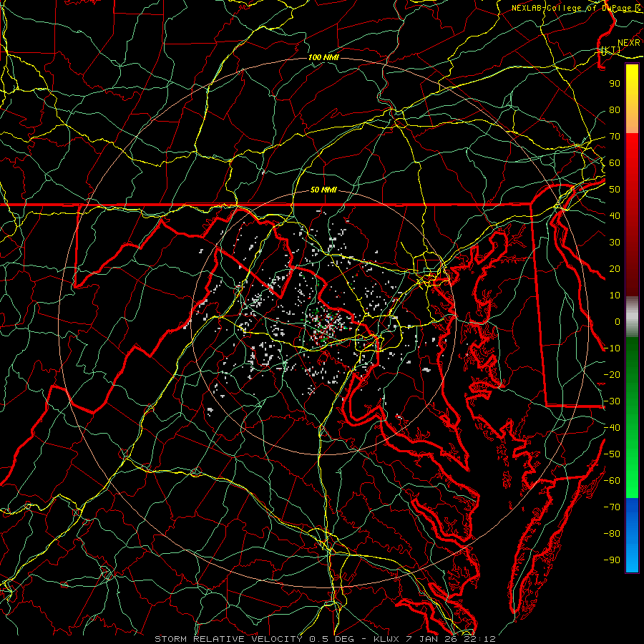Click the "50 NMI" range ring label
The image size is (644, 644).
[x=323, y=190]
